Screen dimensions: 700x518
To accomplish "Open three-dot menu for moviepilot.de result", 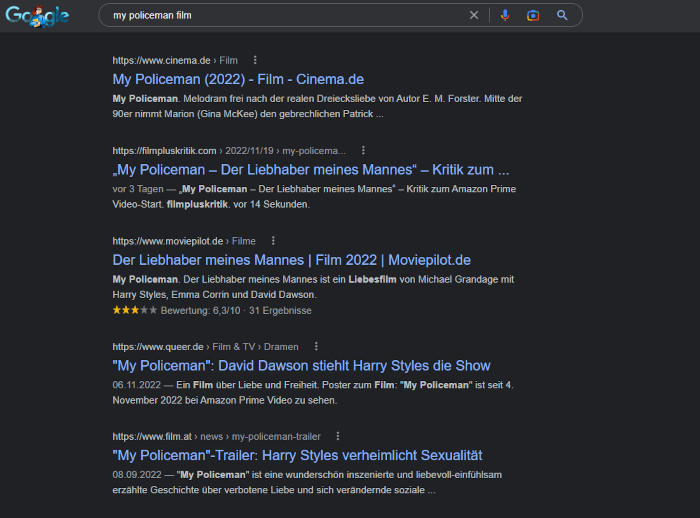I will pyautogui.click(x=272, y=241).
